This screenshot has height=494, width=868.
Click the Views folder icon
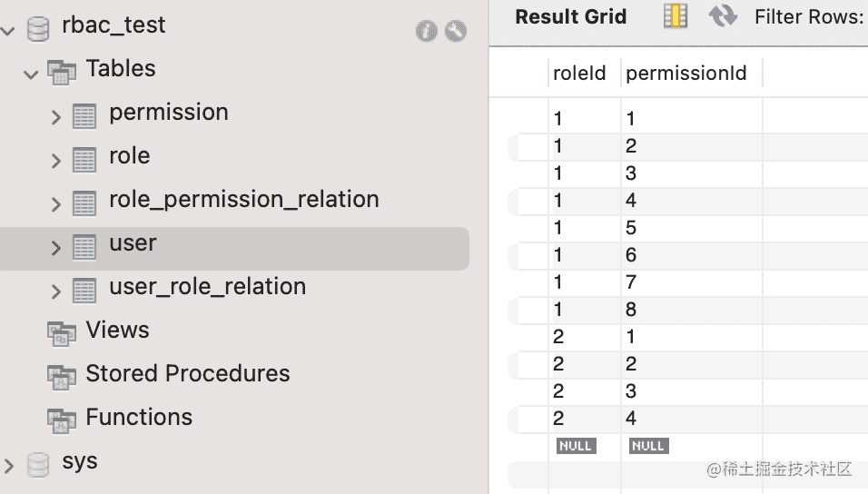[62, 332]
